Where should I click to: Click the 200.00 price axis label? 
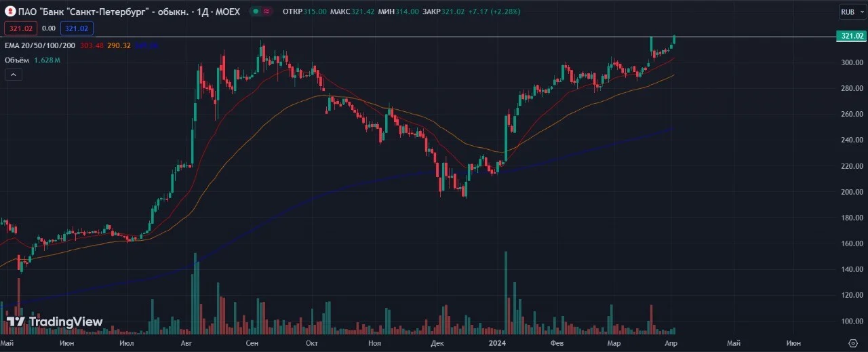point(852,192)
